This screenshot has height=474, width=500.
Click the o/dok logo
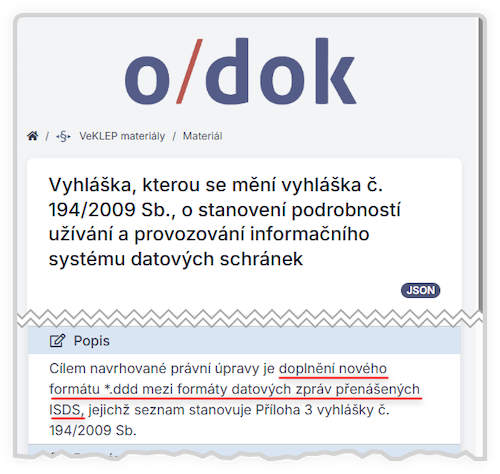(x=241, y=71)
